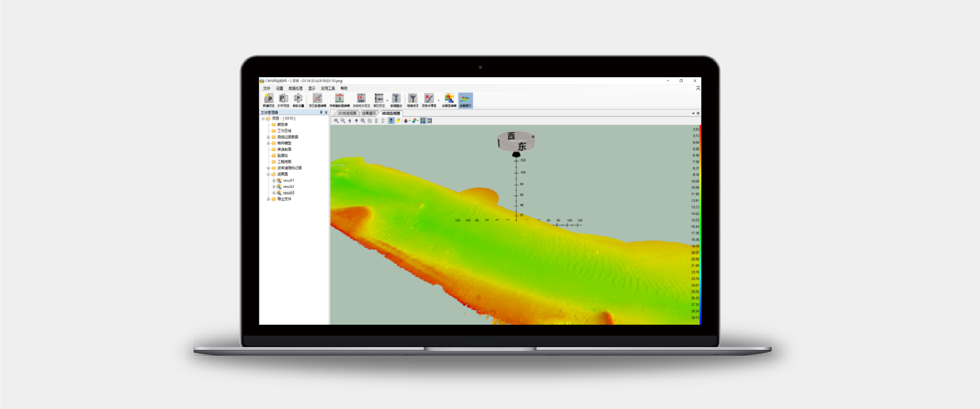Screen dimensions: 980x409
Task: Collapse the 成果图 folder node
Action: pyautogui.click(x=268, y=174)
